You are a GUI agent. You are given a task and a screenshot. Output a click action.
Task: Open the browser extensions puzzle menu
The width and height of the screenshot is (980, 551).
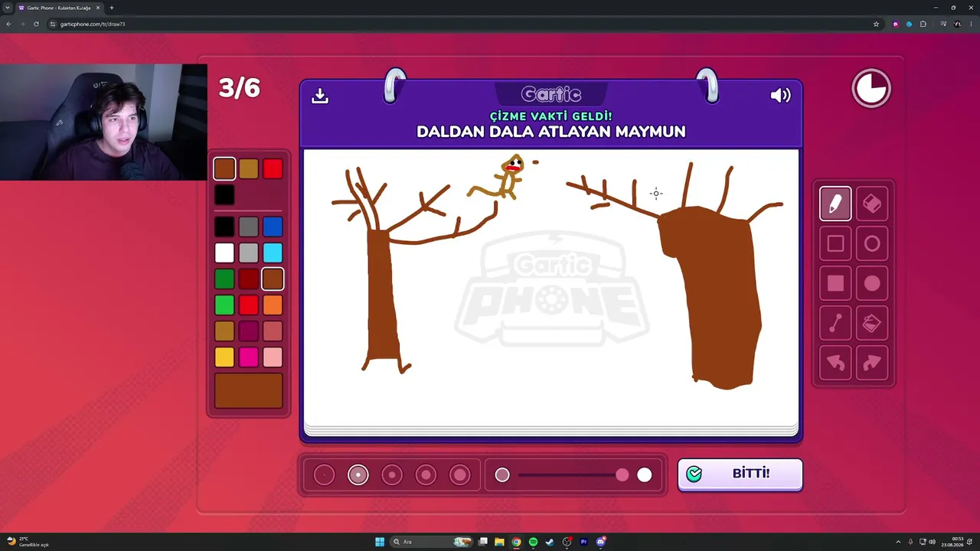pos(923,24)
